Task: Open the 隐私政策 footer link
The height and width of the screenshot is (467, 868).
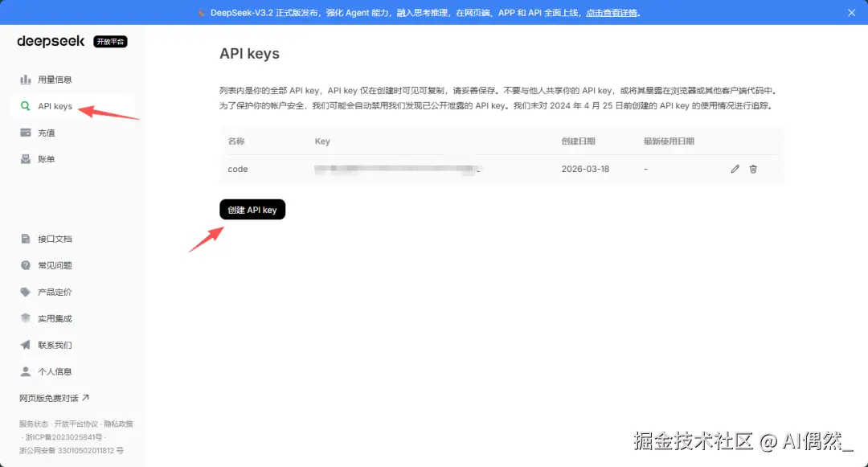Action: click(x=118, y=424)
